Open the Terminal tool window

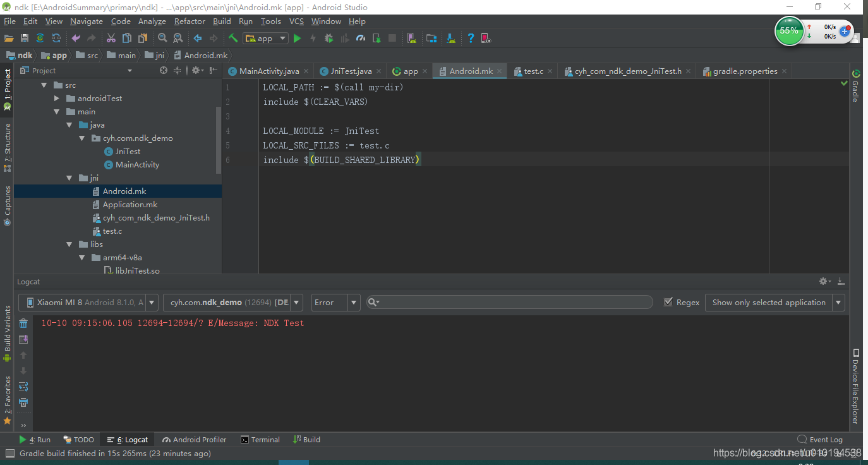[260, 440]
